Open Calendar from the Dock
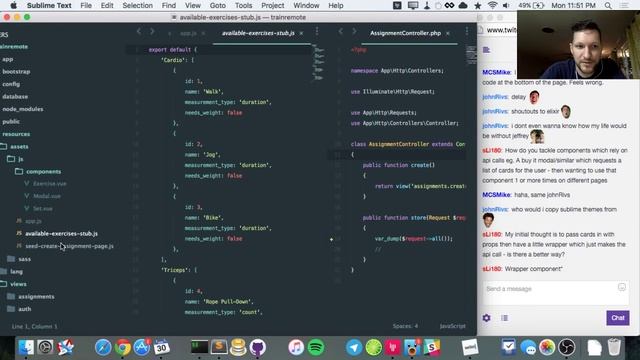 [x=161, y=347]
